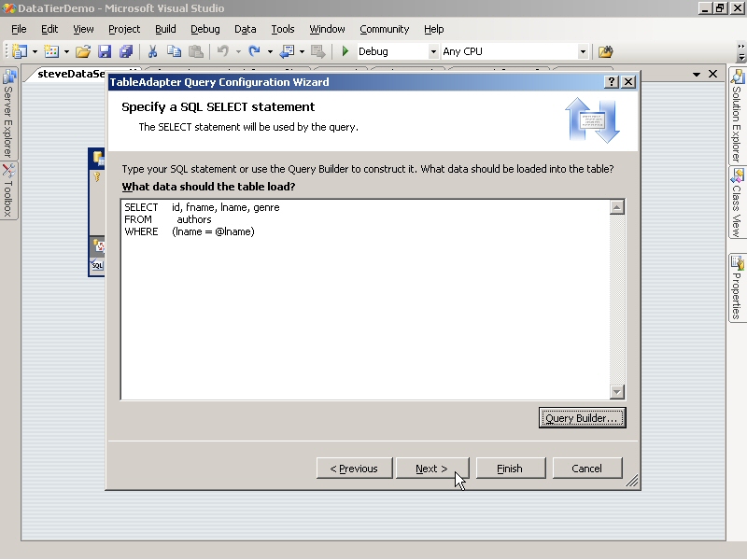Screen dimensions: 747x560
Task: Cut selection with the scissors icon
Action: tap(152, 51)
